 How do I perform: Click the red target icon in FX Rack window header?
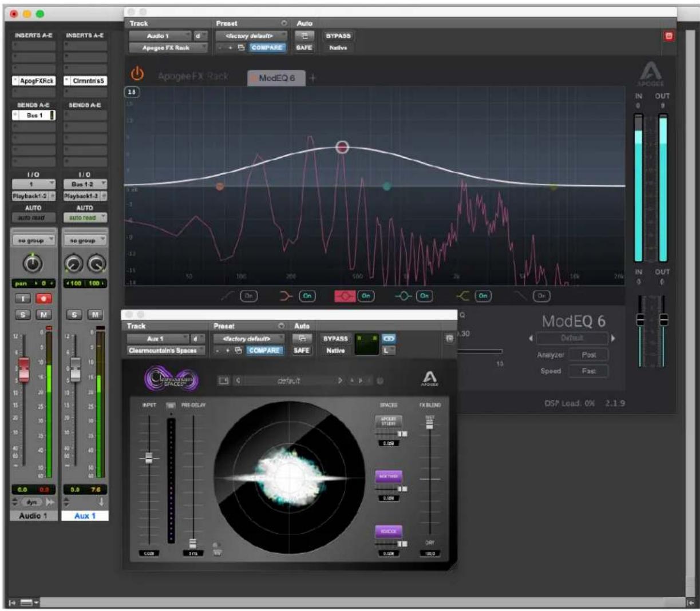(x=668, y=36)
